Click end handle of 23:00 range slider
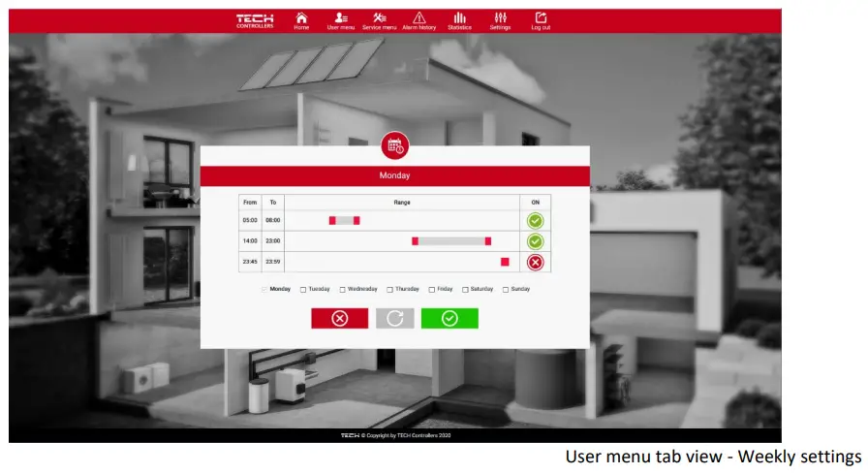The height and width of the screenshot is (474, 868). click(487, 240)
